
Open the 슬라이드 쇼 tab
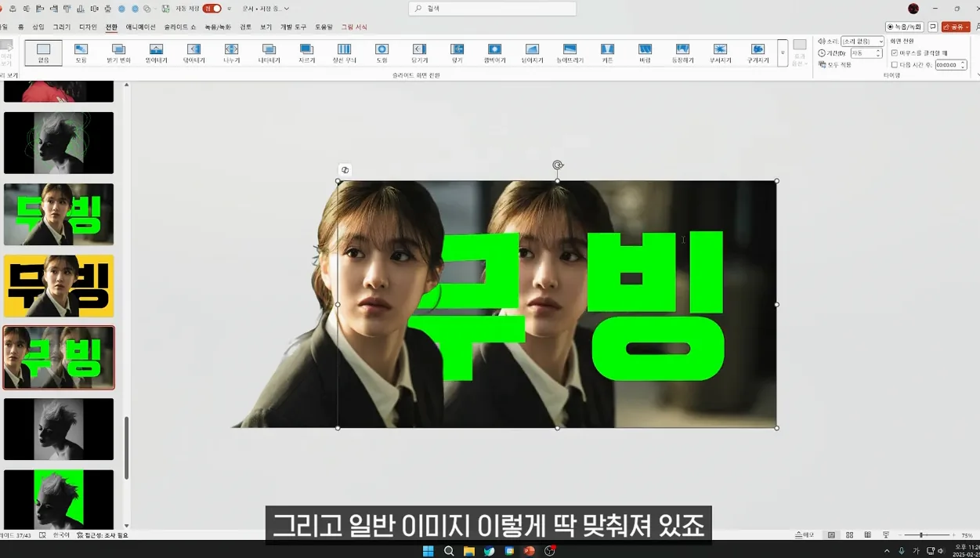180,27
